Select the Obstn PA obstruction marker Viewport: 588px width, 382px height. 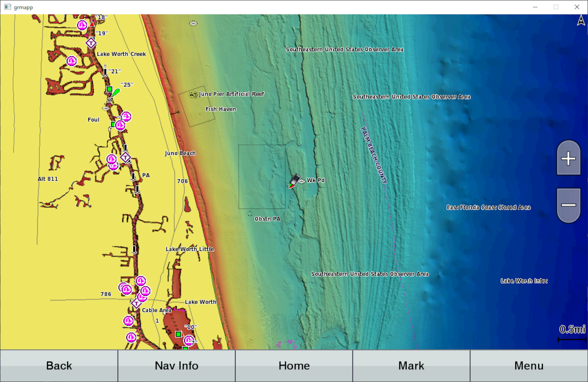click(x=250, y=214)
